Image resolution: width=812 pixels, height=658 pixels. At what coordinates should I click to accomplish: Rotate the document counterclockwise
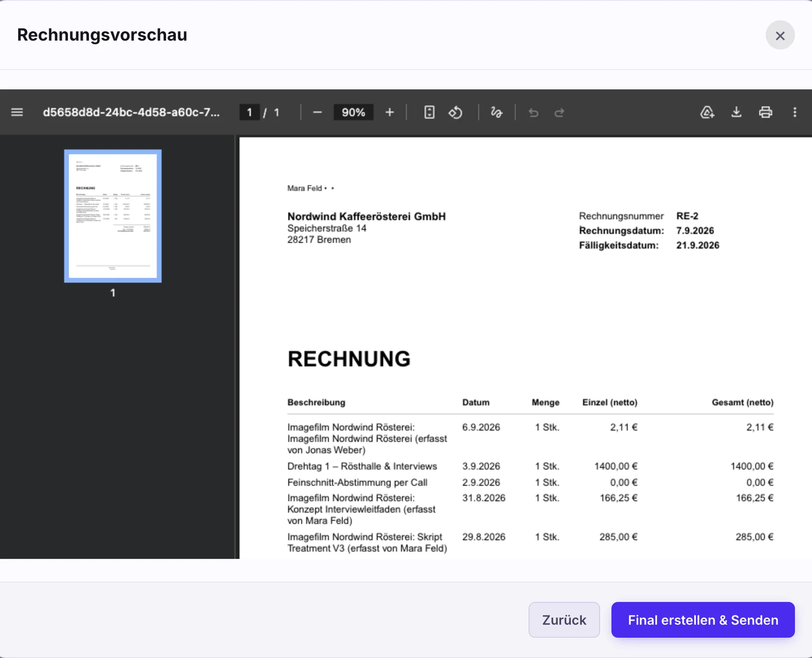point(455,112)
